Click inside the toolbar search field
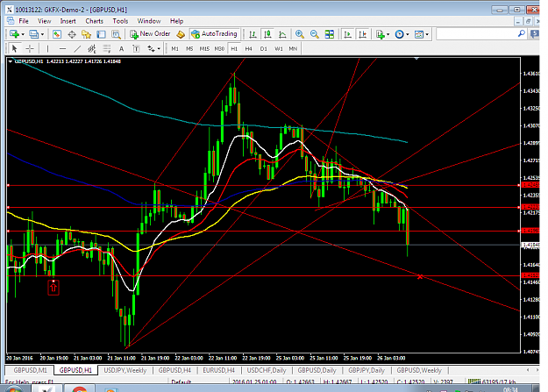Image resolution: width=548 pixels, height=392 pixels. 477,34
